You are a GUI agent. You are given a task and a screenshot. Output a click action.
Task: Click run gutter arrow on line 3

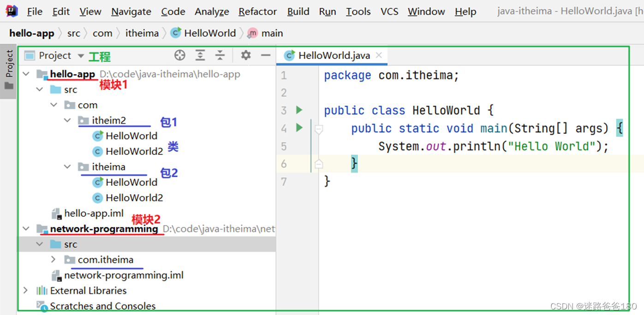pos(299,110)
